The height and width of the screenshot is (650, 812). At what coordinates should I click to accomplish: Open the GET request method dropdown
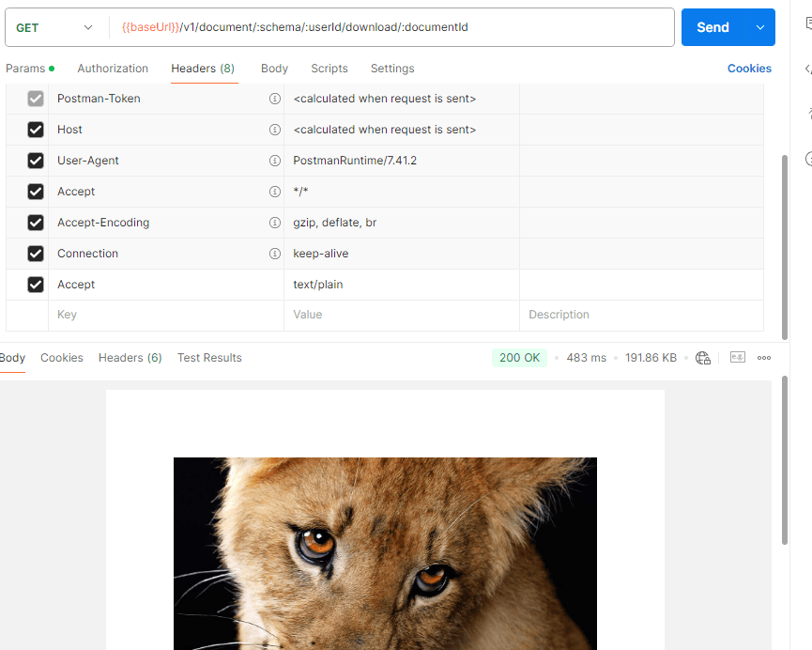[54, 27]
